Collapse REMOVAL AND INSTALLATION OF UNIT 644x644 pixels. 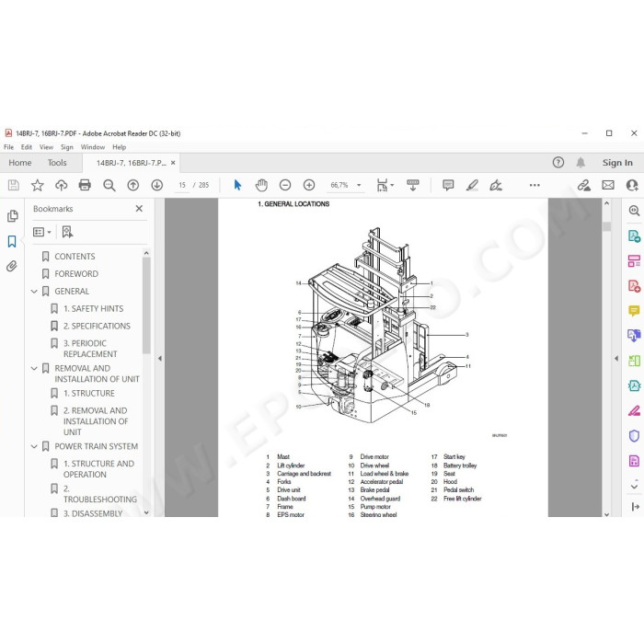point(35,368)
